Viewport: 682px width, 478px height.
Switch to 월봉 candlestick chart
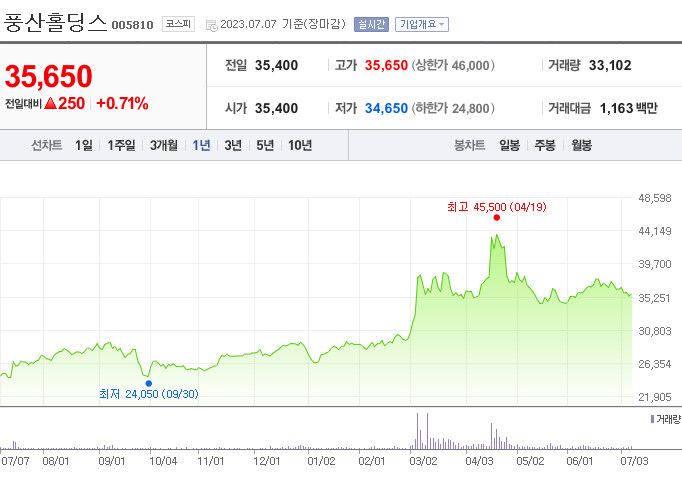(x=582, y=145)
